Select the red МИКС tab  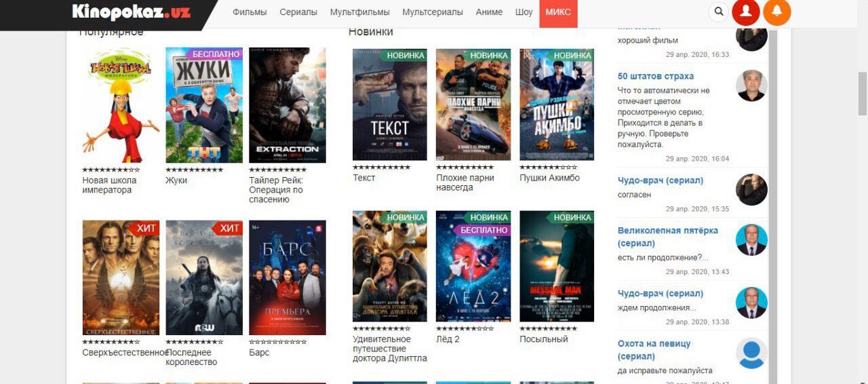[x=558, y=13]
